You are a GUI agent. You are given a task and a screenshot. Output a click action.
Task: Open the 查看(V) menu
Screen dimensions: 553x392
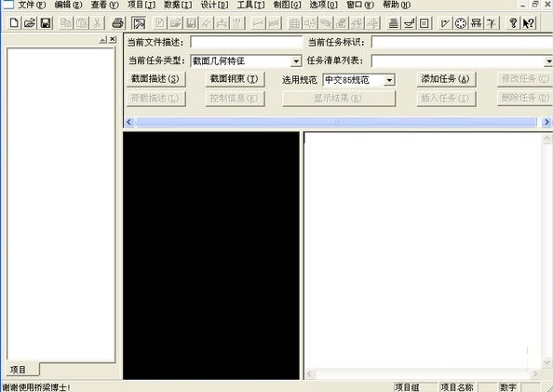pos(105,5)
